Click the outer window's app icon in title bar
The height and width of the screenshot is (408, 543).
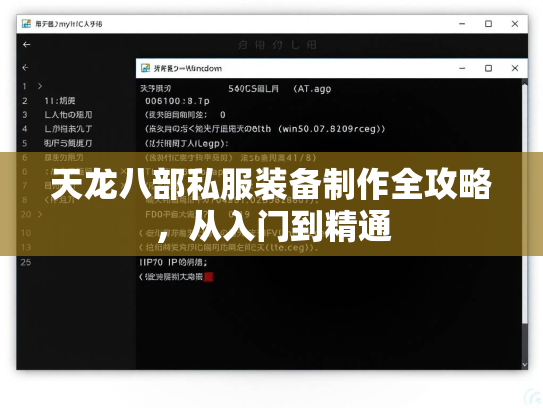click(x=26, y=24)
